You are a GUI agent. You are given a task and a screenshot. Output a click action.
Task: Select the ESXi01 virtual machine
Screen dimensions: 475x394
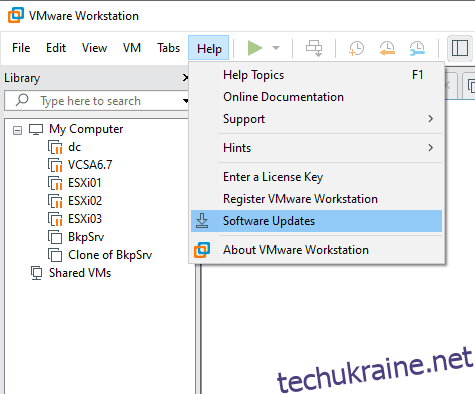[85, 183]
